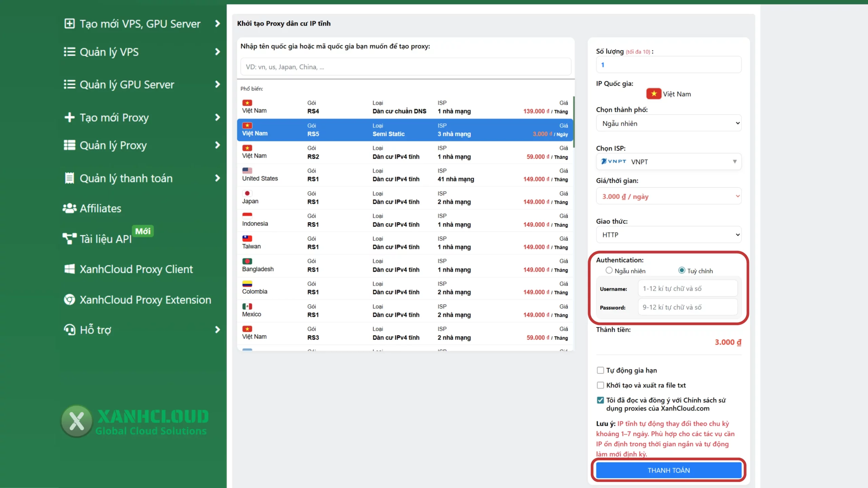The height and width of the screenshot is (488, 868).
Task: Check Khởi tạo và xuất ra file txt
Action: point(600,385)
